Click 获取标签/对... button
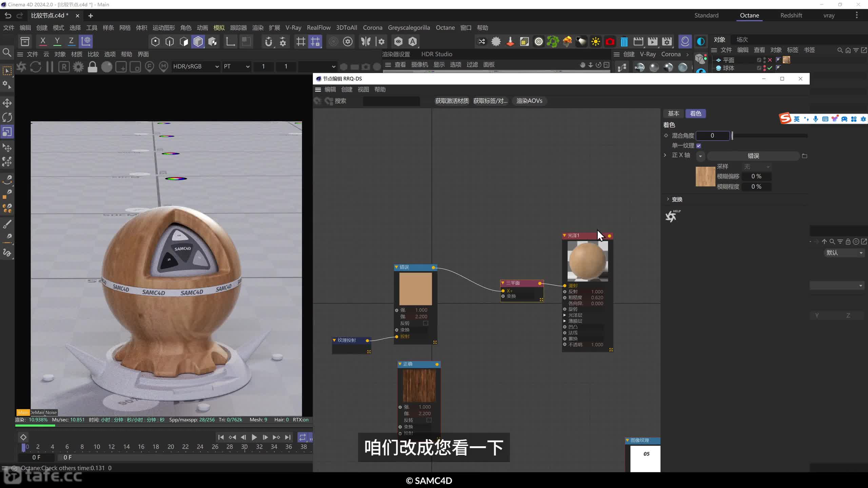868x488 pixels. (490, 101)
